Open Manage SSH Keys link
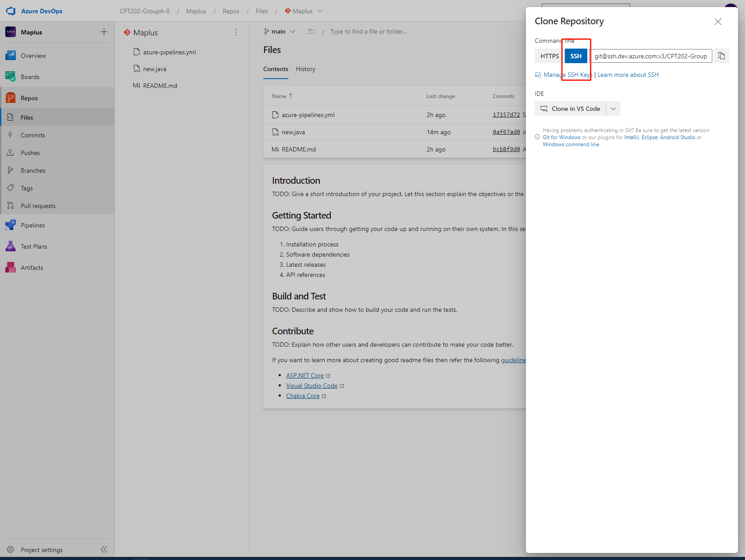This screenshot has width=745, height=560. [x=567, y=75]
